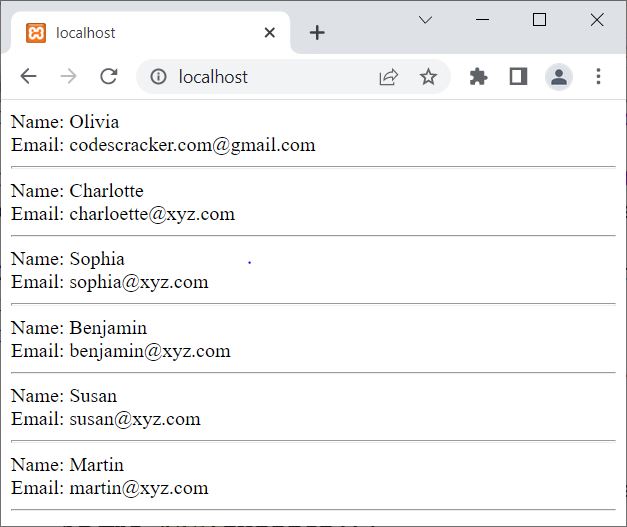Image resolution: width=627 pixels, height=527 pixels.
Task: Go back using the back arrow
Action: pyautogui.click(x=28, y=76)
